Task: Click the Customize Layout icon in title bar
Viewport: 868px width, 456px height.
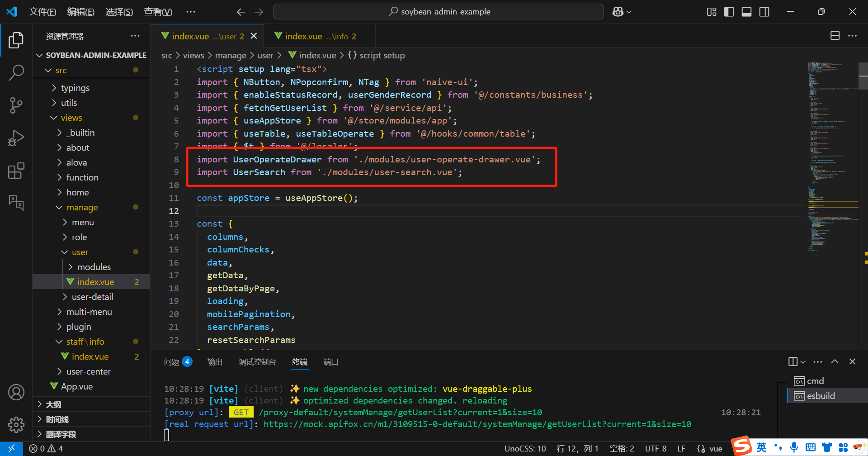Action: pyautogui.click(x=711, y=12)
